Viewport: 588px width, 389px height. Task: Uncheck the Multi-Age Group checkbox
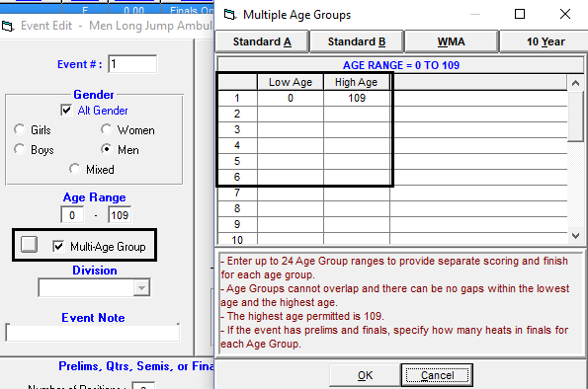(x=58, y=246)
